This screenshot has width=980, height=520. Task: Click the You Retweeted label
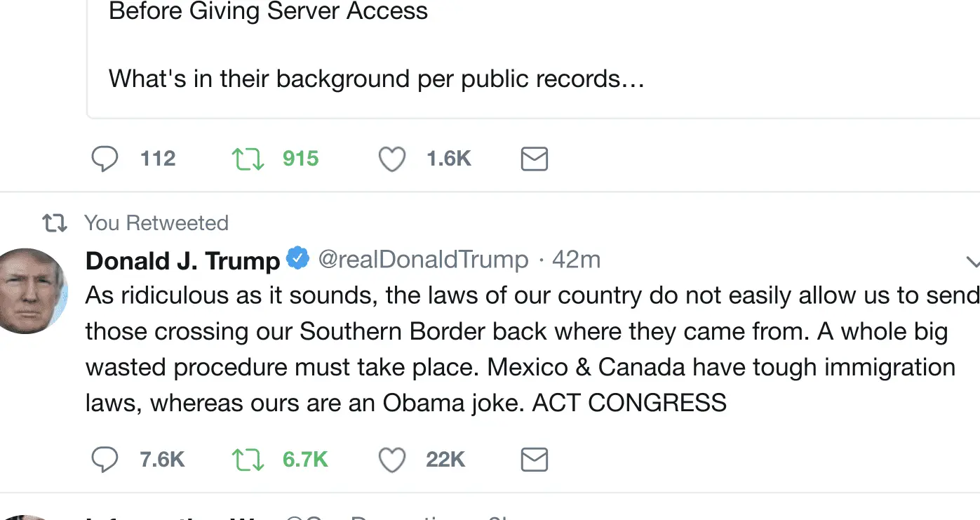(156, 223)
